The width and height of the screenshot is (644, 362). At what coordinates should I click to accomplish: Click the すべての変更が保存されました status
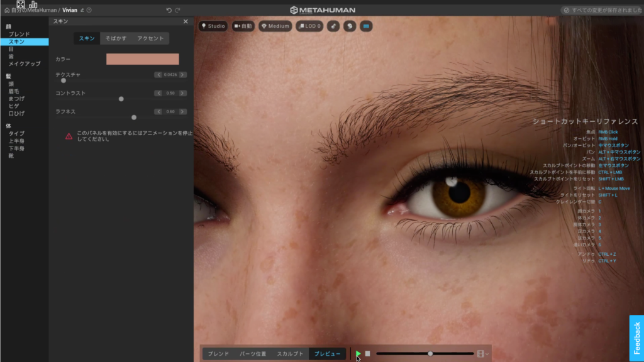point(602,10)
